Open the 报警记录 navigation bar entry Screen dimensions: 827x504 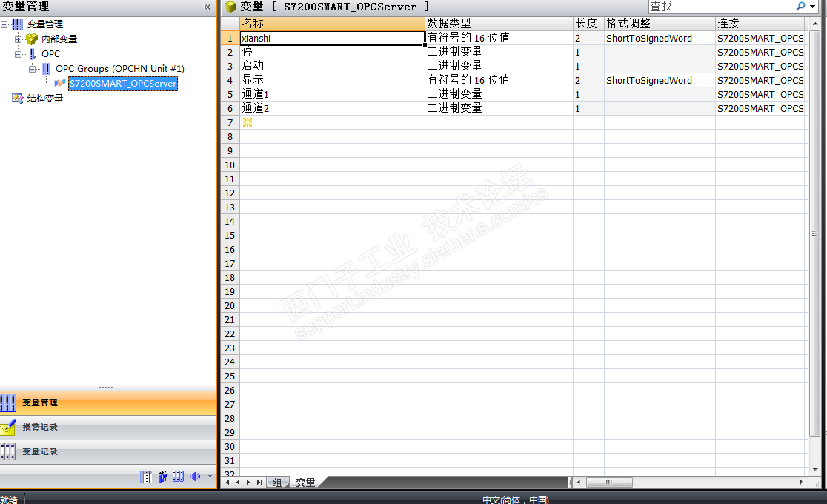108,427
